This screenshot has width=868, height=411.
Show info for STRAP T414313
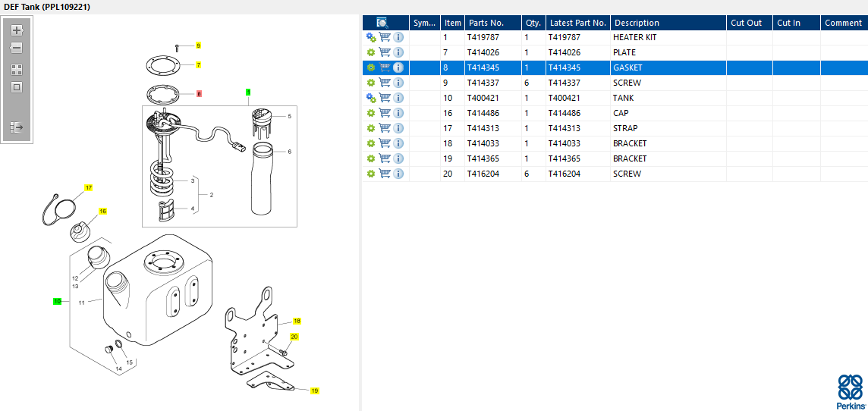398,128
